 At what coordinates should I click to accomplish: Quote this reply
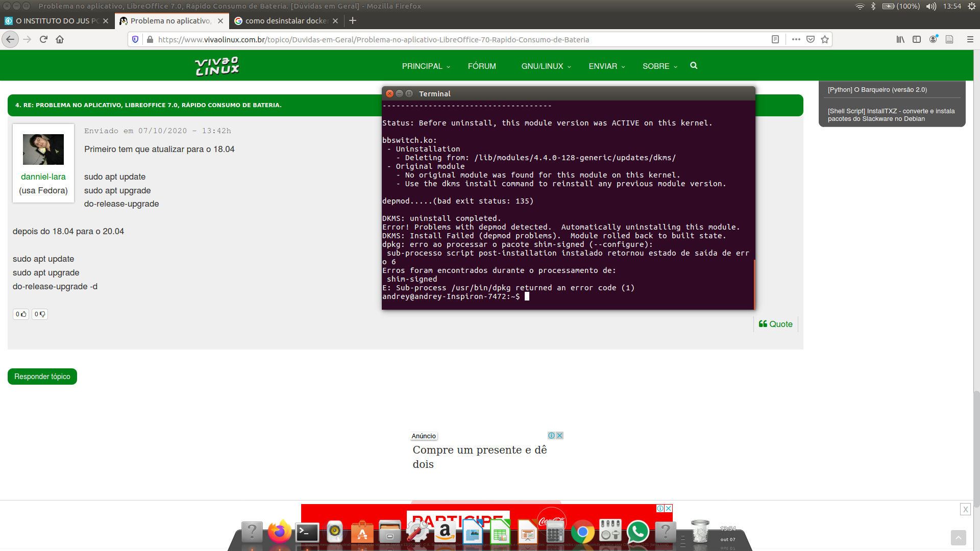point(775,324)
